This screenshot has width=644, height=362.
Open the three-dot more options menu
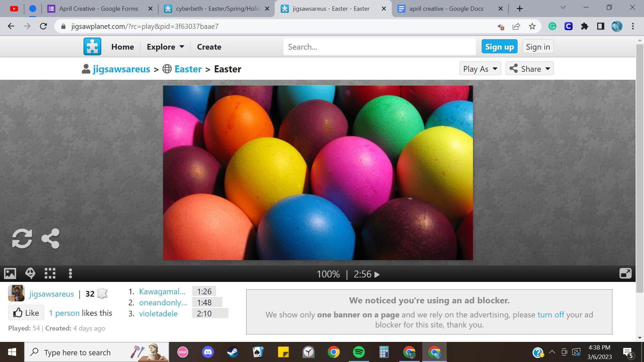tap(70, 274)
